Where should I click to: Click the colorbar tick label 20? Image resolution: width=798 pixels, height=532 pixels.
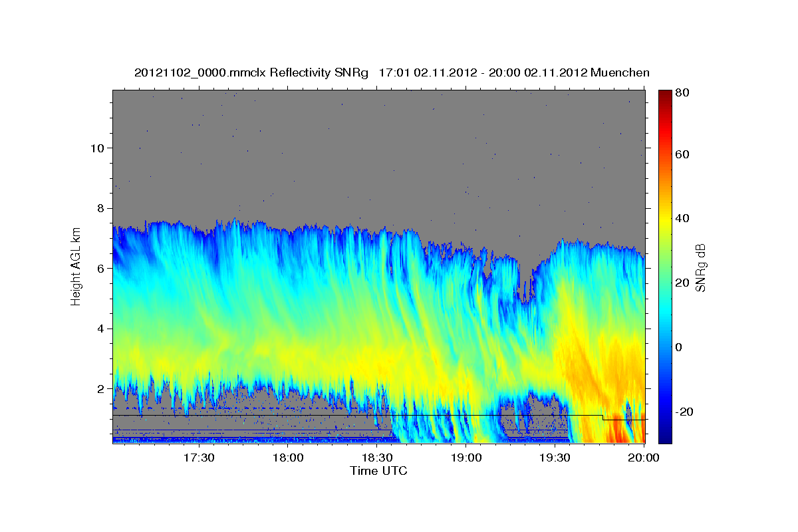[x=684, y=283]
